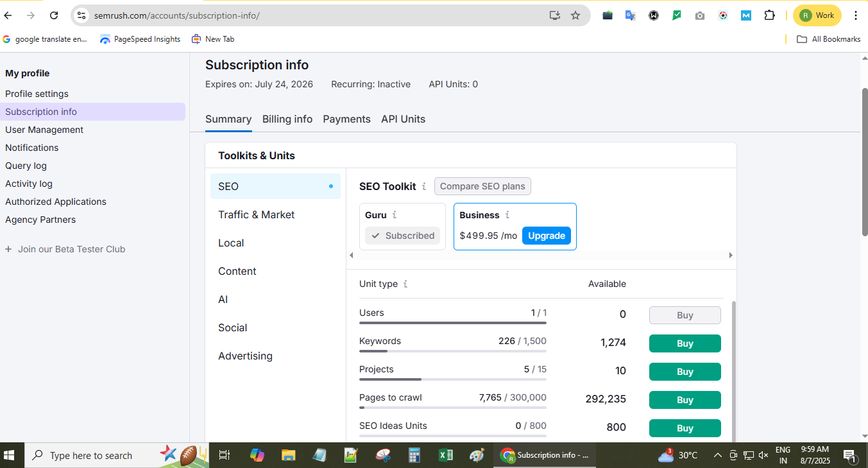The height and width of the screenshot is (468, 868).
Task: Open the Paint app taskbar icon
Action: point(477,455)
